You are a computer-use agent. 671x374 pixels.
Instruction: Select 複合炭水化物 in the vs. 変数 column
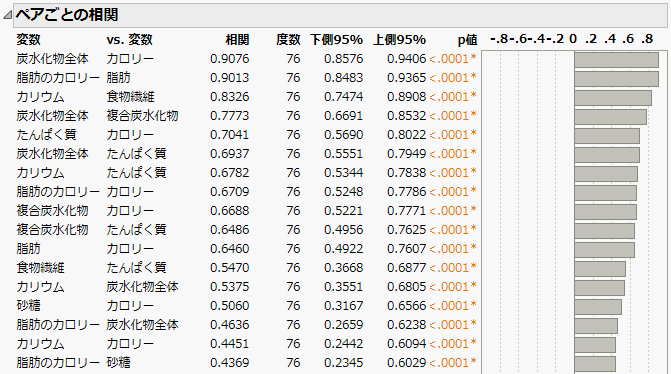click(142, 116)
